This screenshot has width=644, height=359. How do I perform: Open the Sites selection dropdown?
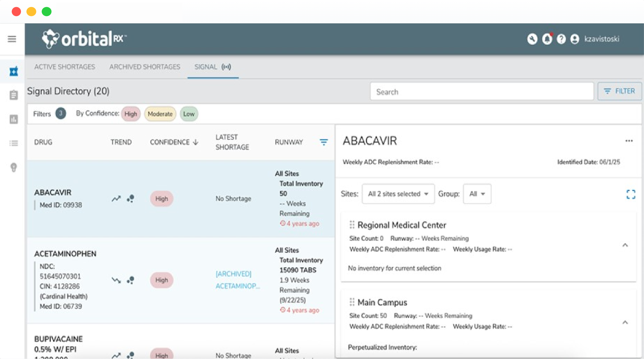pyautogui.click(x=398, y=194)
